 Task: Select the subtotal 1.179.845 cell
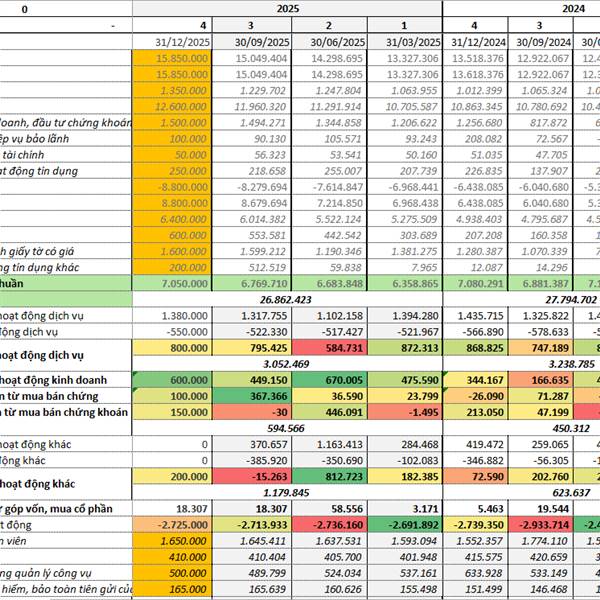pos(287,492)
